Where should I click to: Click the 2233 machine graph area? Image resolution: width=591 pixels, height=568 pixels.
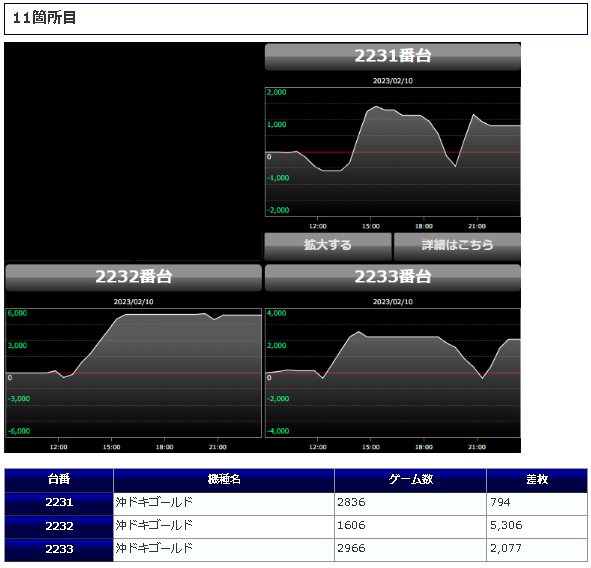pos(393,373)
